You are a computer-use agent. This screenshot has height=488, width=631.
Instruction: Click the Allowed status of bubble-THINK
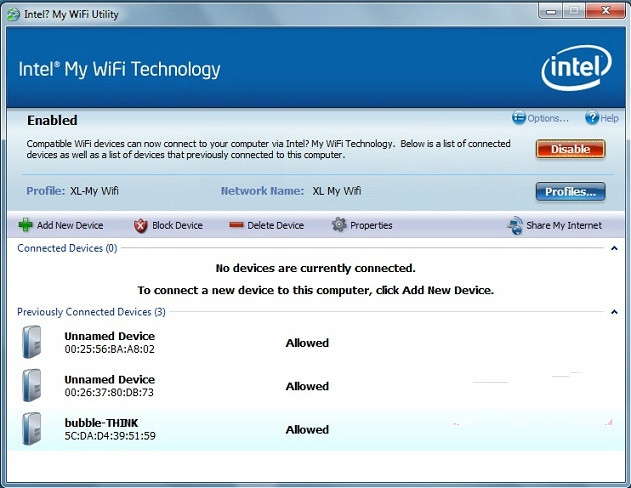307,430
